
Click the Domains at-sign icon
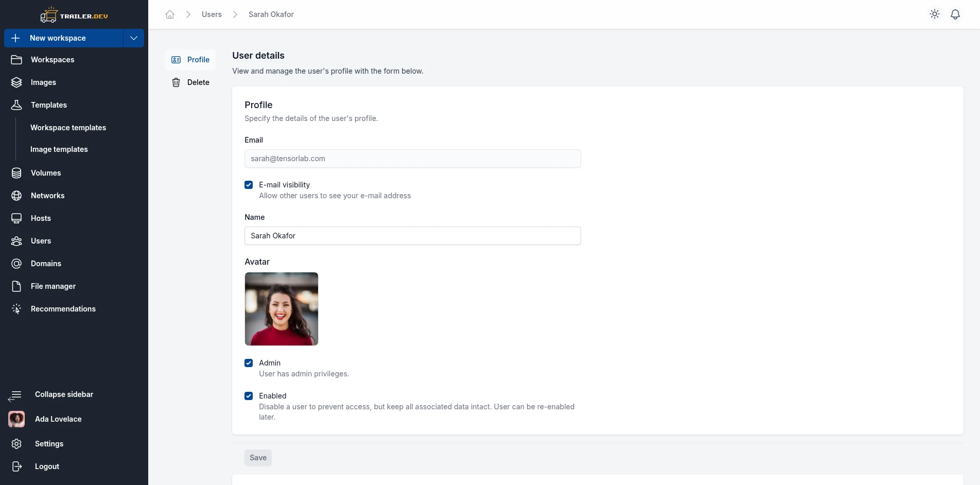pyautogui.click(x=16, y=264)
